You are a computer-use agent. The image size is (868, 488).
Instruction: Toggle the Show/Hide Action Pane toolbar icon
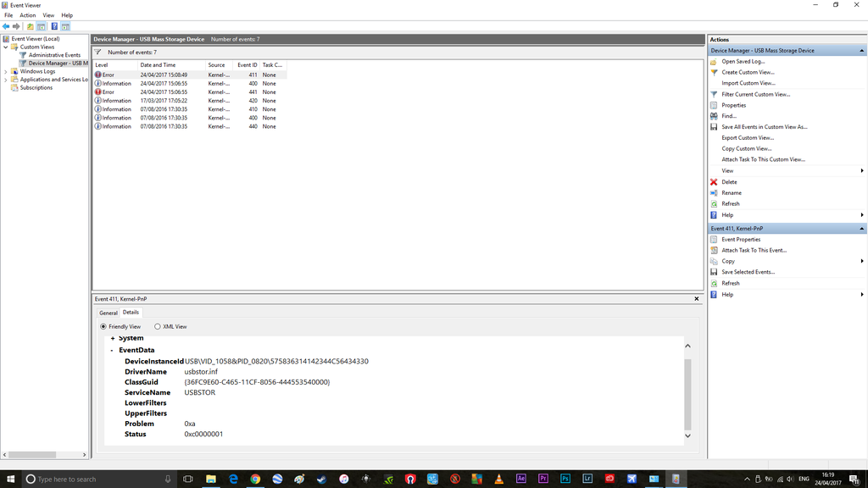[65, 26]
